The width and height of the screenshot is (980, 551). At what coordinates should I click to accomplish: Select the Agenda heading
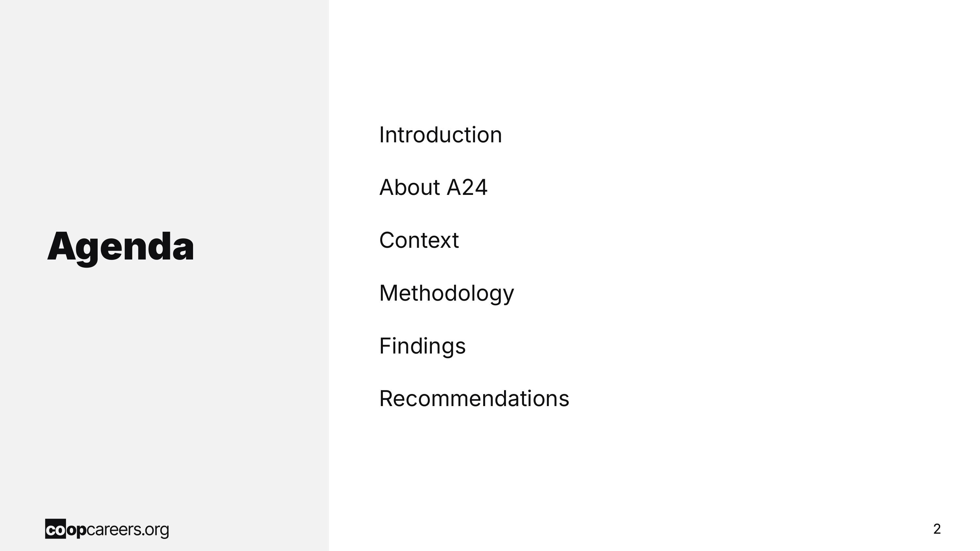click(121, 247)
